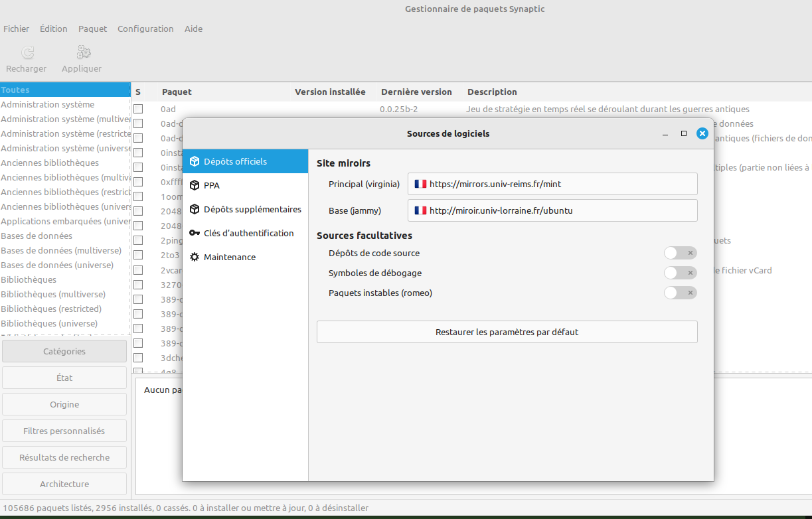Click the Appliquer gears icon
Image resolution: width=812 pixels, height=519 pixels.
[x=84, y=52]
